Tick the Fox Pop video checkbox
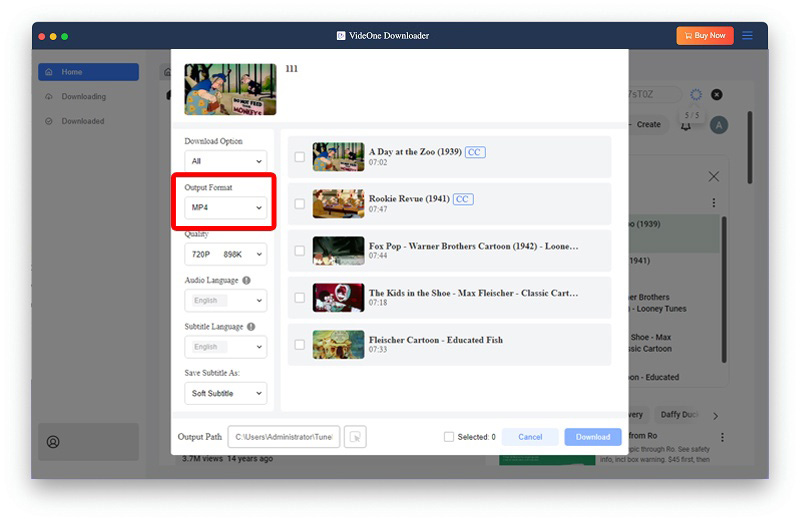The image size is (800, 521). click(x=299, y=251)
